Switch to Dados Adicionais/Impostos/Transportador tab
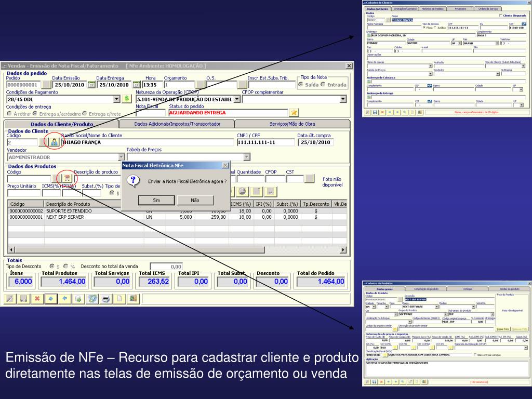The width and height of the screenshot is (532, 399). [177, 124]
